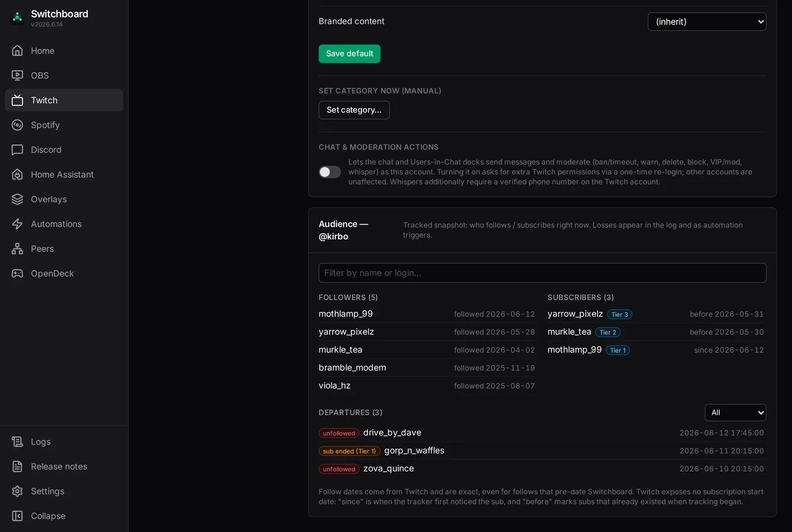Click the FOLLOWERS (5) heading
Screen dimensions: 792x532
[348, 297]
